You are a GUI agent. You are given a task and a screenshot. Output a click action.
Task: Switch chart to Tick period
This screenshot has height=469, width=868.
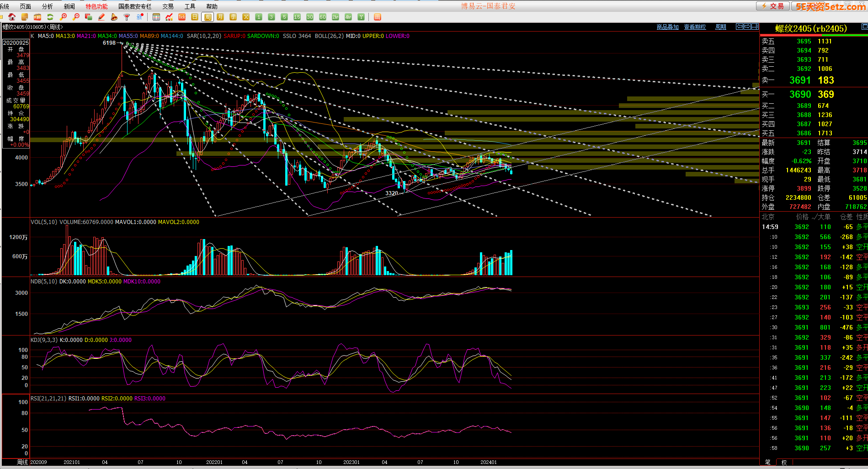pyautogui.click(x=182, y=17)
